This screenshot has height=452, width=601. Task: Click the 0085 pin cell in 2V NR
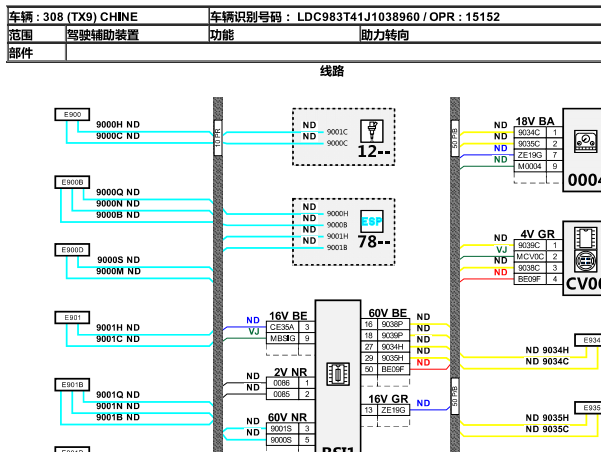coord(282,394)
